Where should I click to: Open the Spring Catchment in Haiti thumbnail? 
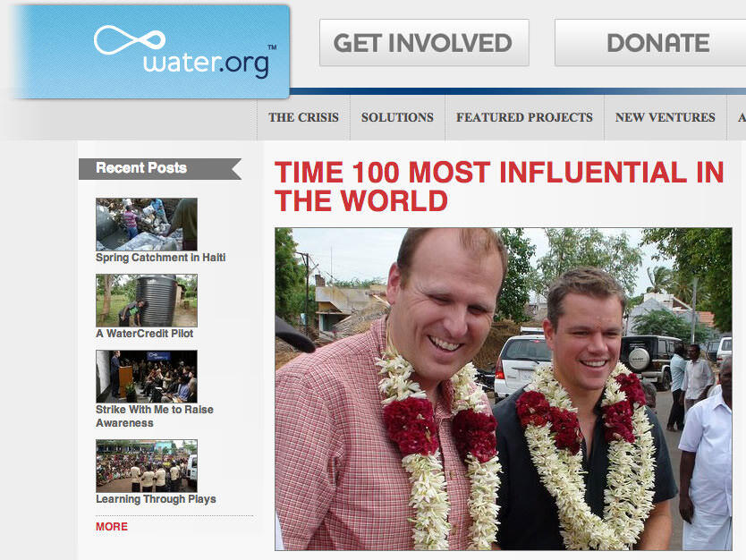(147, 225)
